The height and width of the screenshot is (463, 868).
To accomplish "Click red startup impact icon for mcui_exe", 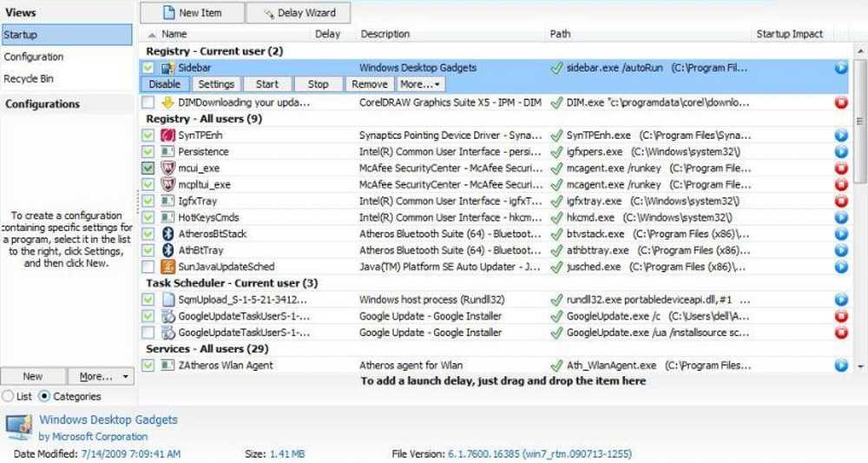I will (x=841, y=168).
